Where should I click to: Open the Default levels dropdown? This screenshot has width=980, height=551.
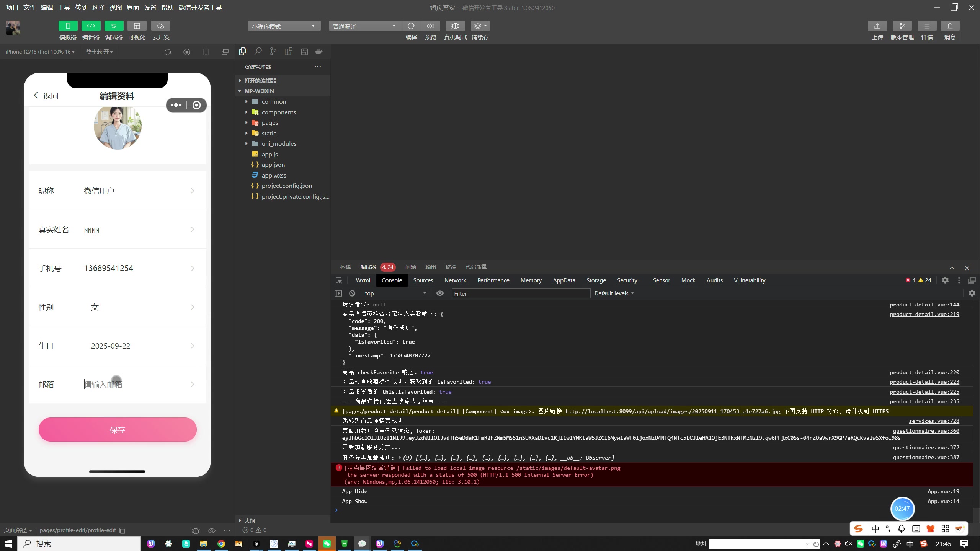pos(614,293)
